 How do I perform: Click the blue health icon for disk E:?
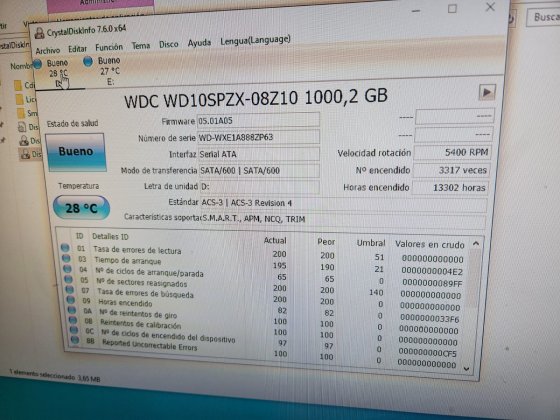88,61
